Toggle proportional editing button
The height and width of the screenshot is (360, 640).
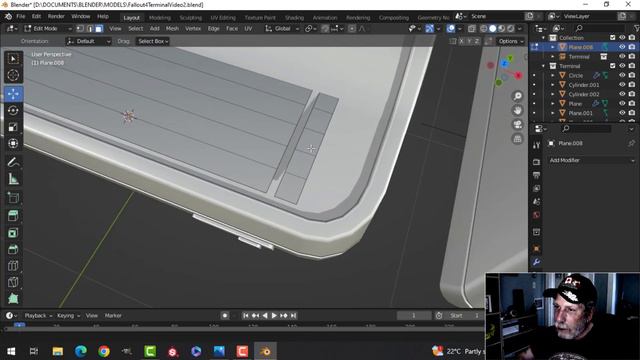point(352,29)
